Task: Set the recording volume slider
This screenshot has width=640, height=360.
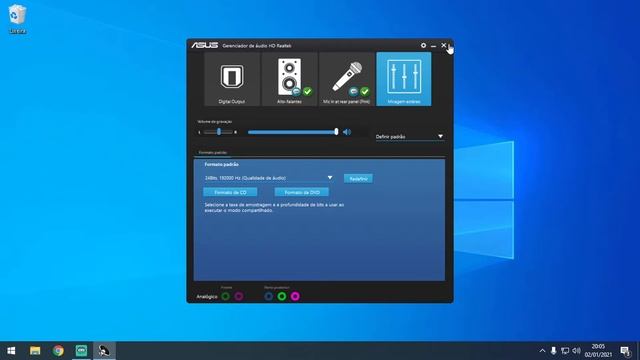Action: (x=293, y=132)
